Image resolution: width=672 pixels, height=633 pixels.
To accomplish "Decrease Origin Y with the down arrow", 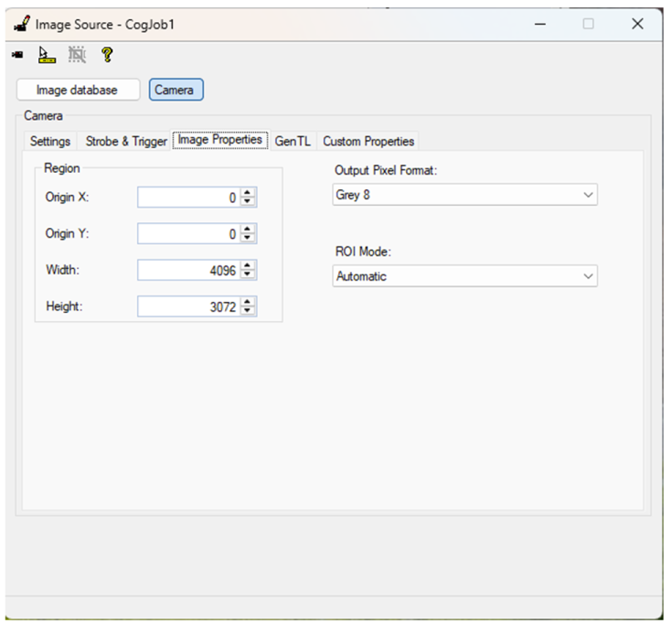I will [x=249, y=239].
